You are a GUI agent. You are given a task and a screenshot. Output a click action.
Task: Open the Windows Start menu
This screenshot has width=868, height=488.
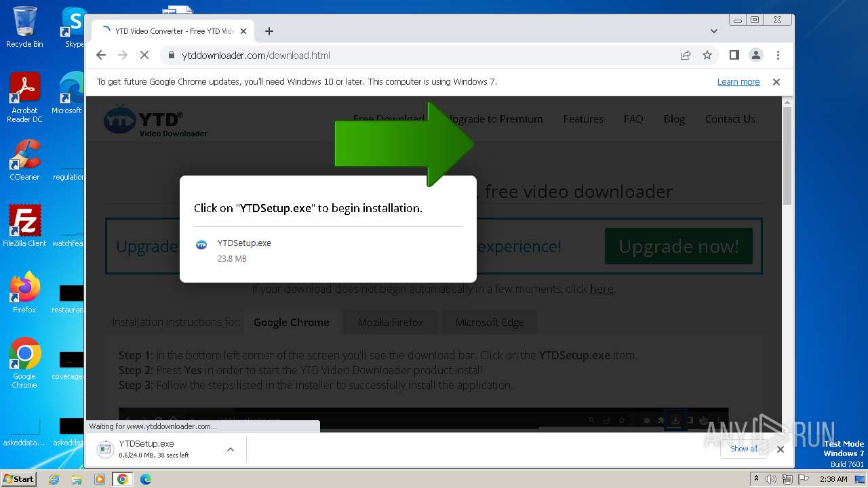point(18,479)
